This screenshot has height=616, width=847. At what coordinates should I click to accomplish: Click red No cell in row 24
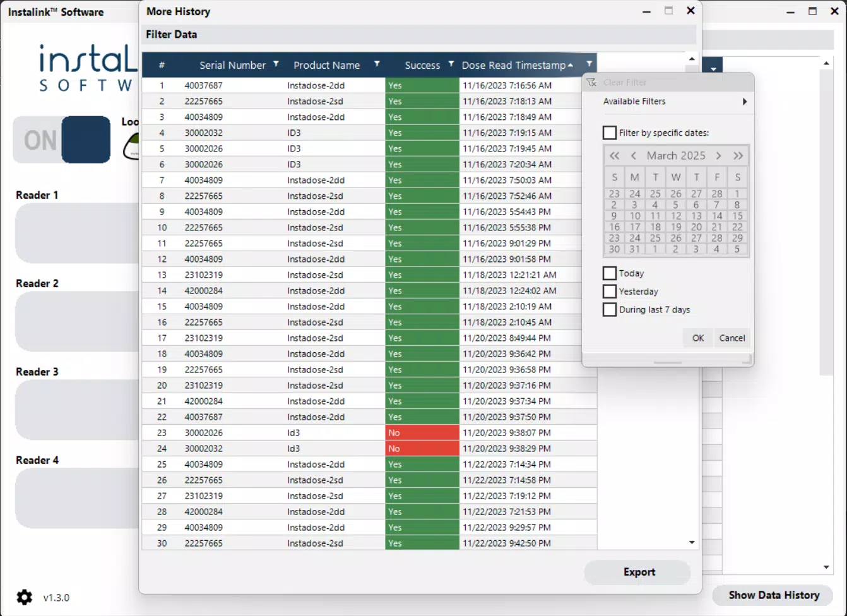(x=422, y=449)
